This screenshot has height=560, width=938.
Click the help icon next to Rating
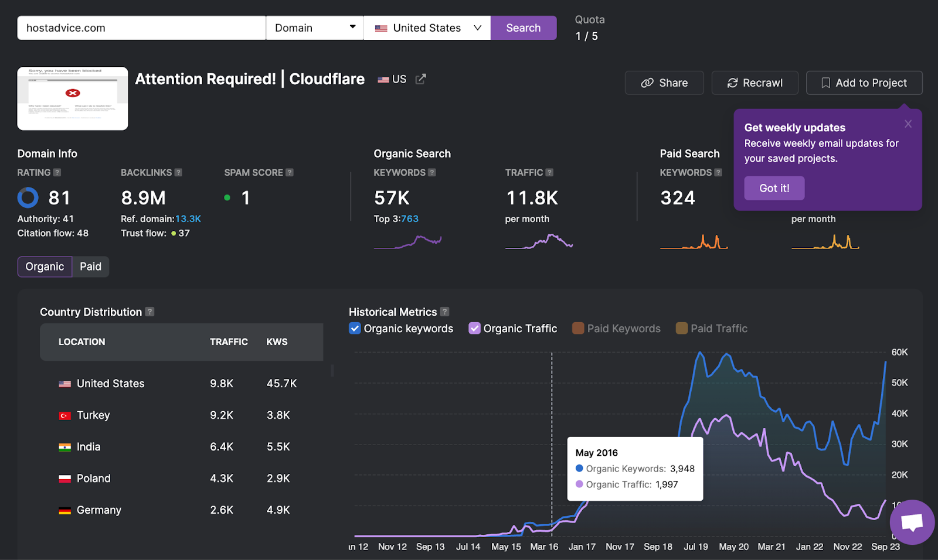57,172
